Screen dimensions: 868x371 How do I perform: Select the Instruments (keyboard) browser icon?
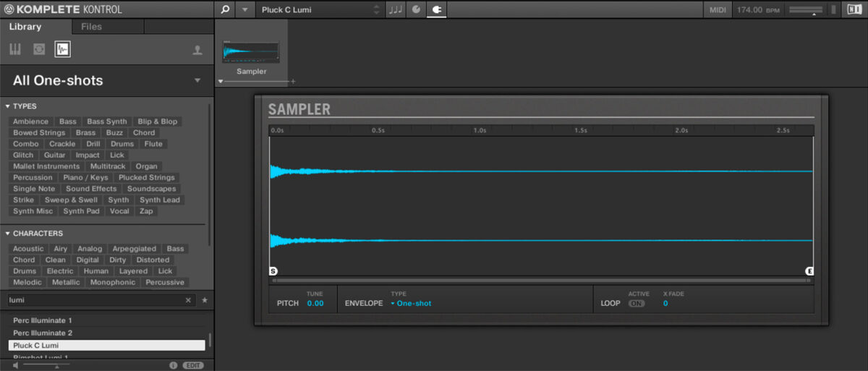click(x=15, y=49)
